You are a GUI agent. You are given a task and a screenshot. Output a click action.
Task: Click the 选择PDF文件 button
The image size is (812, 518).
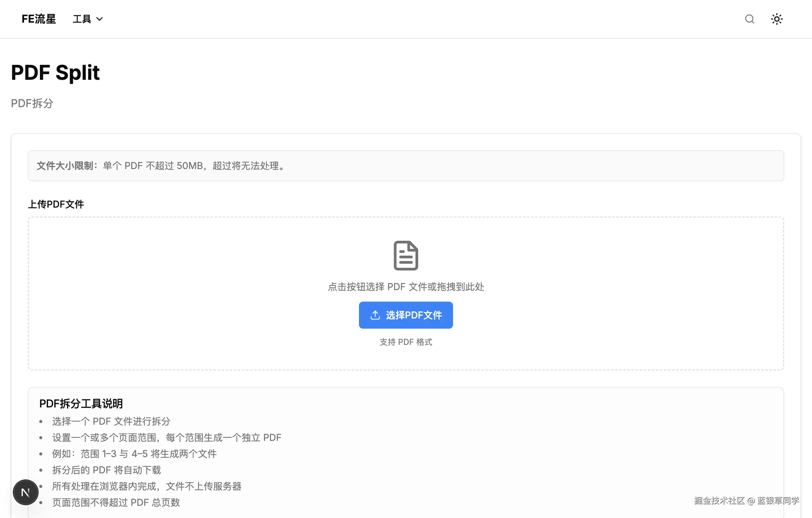coord(406,315)
